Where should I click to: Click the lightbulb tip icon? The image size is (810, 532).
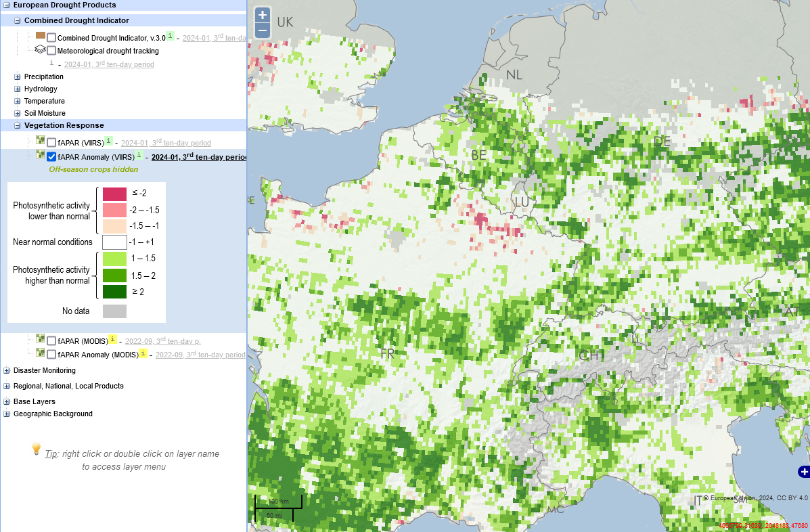[37, 449]
